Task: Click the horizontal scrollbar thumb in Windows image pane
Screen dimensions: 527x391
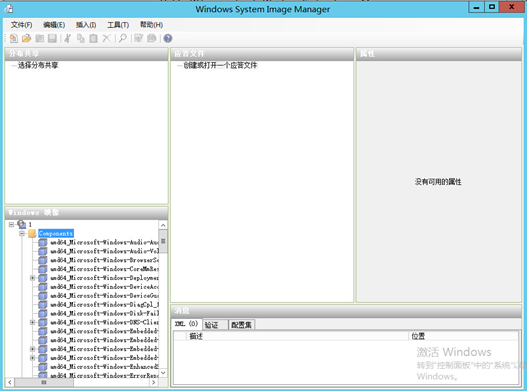Action: 44,382
